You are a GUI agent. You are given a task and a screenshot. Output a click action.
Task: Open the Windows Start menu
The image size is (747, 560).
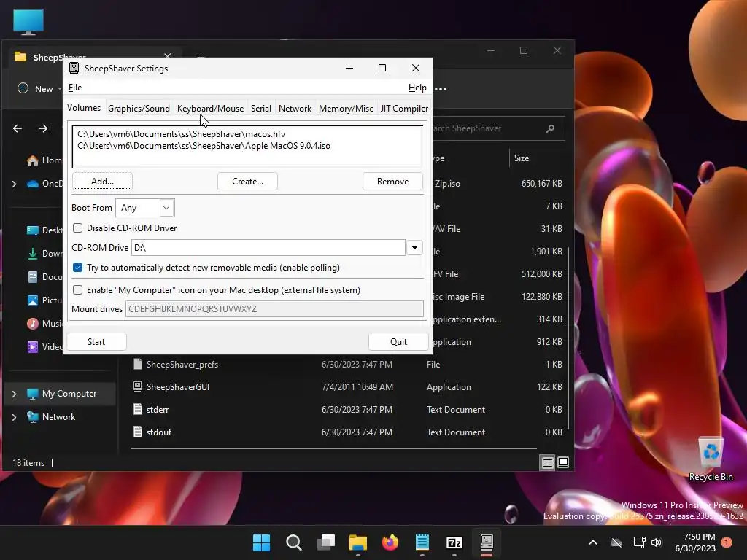(262, 542)
